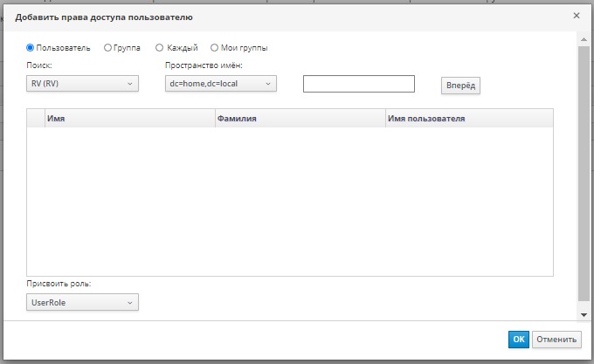Image resolution: width=594 pixels, height=364 pixels.
Task: Click the search text field beside Вперёд
Action: point(358,84)
